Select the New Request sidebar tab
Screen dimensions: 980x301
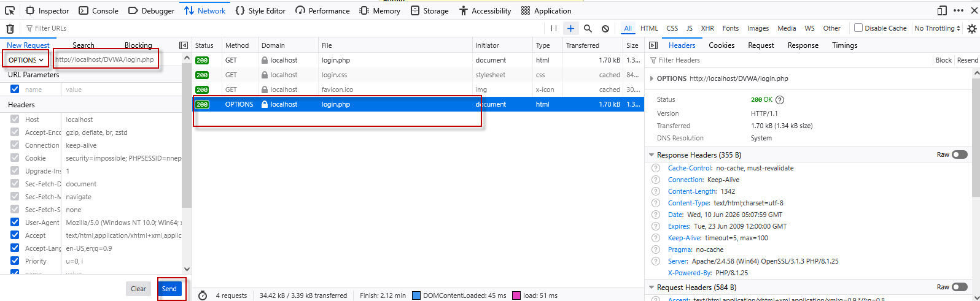[28, 45]
